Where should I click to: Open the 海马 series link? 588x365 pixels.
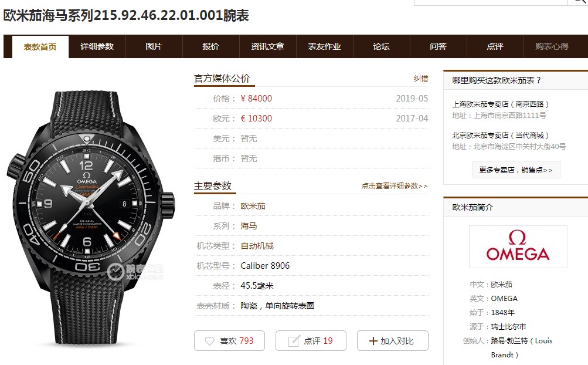click(249, 226)
